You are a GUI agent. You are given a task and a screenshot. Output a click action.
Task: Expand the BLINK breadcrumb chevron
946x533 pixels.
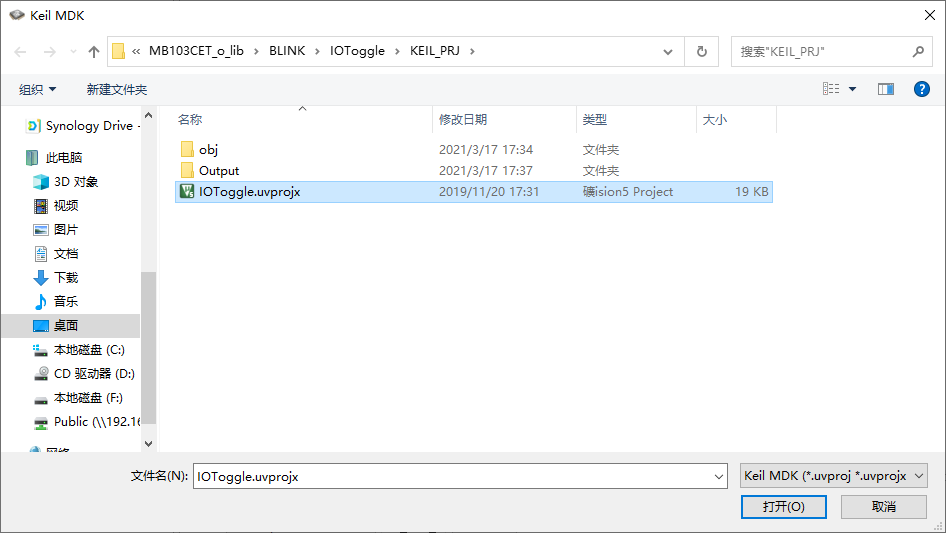pos(317,51)
